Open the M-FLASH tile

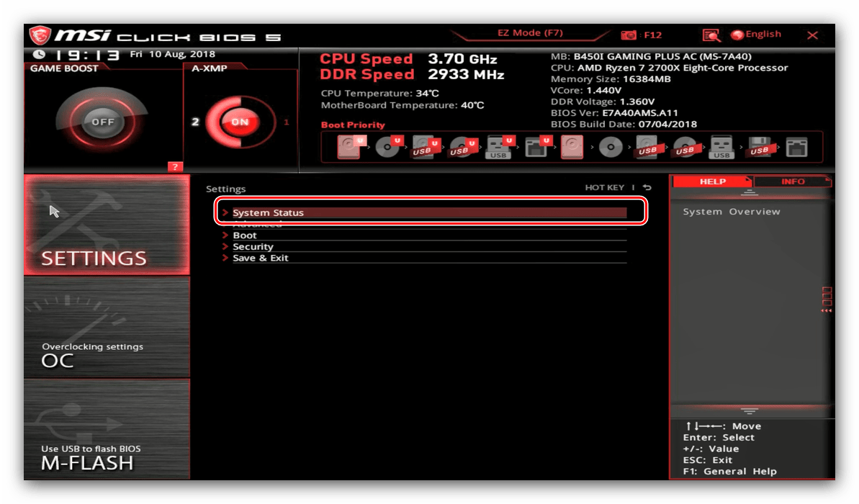[x=107, y=430]
